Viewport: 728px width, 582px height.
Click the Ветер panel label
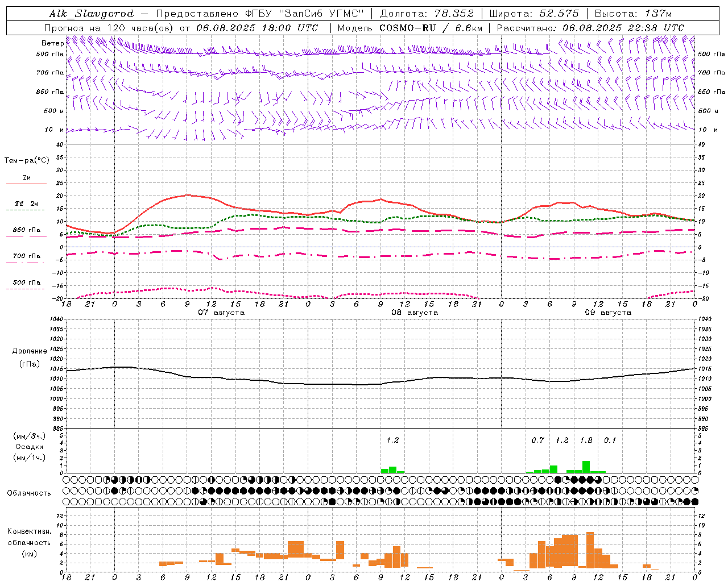(x=52, y=43)
